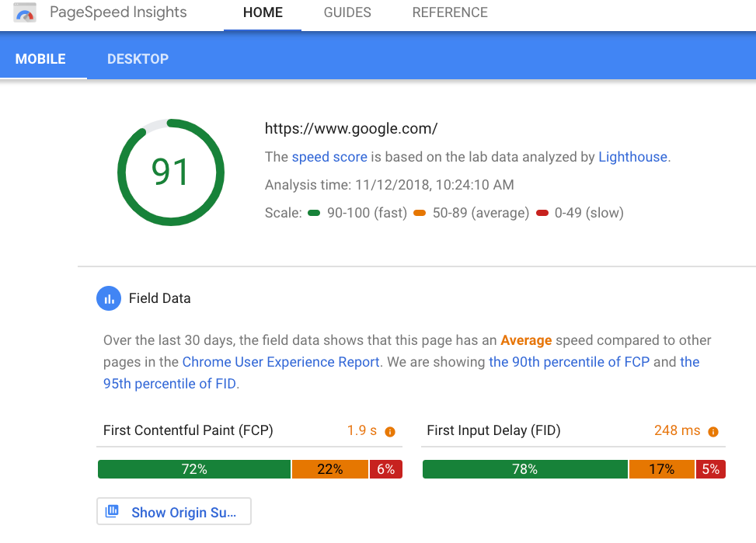Click the 90th percentile of FCP link
This screenshot has height=543, width=756.
click(x=569, y=362)
